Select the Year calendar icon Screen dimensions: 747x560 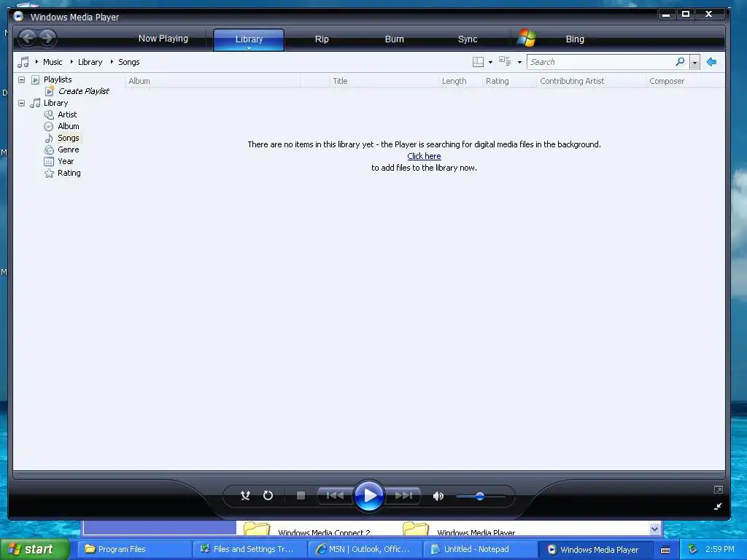point(49,161)
